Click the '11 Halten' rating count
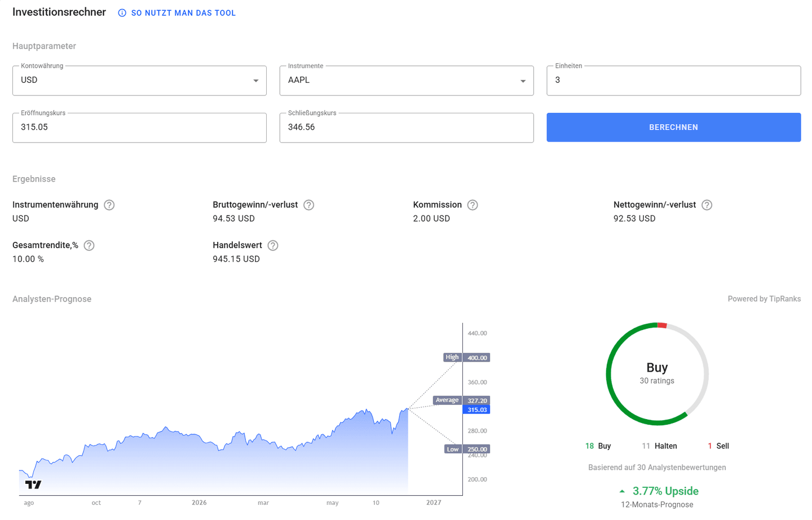812x520 pixels. 659,446
